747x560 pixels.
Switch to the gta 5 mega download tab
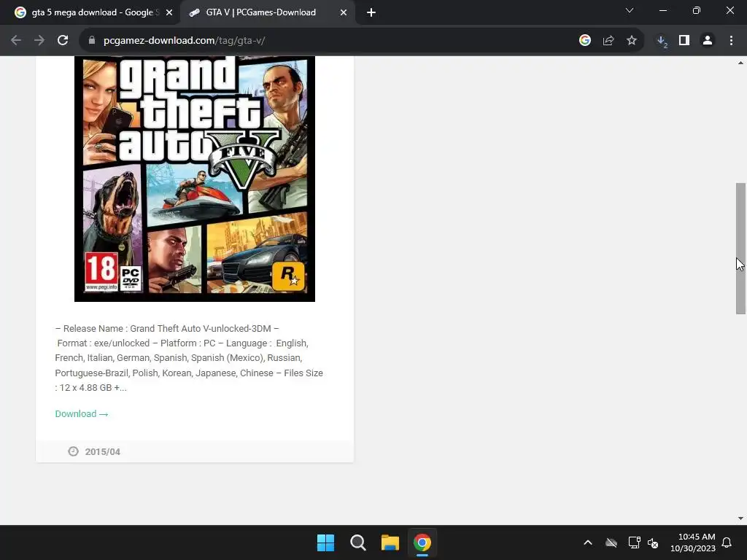point(93,12)
